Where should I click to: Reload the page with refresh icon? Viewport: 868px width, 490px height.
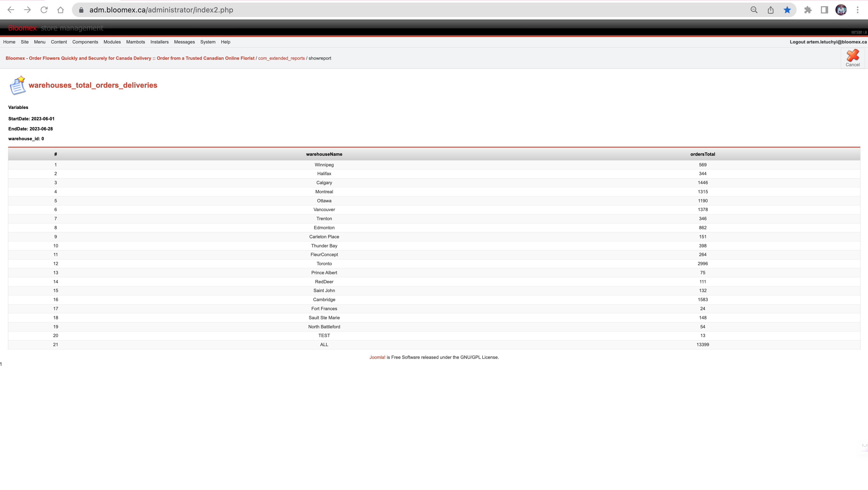44,10
